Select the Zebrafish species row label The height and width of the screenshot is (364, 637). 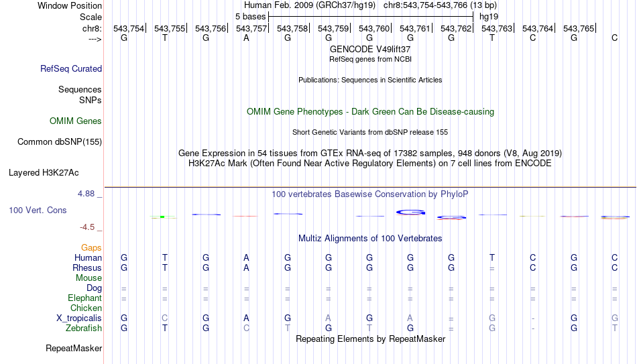tap(84, 328)
